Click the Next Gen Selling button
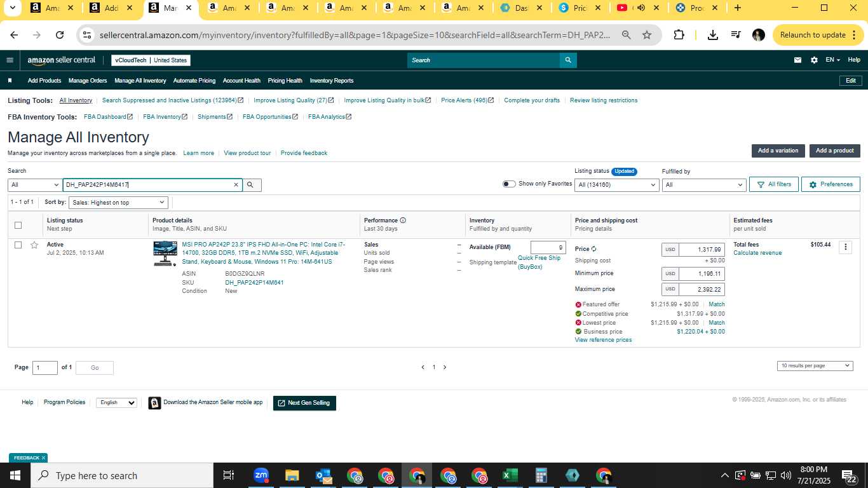The image size is (868, 488). (x=304, y=403)
